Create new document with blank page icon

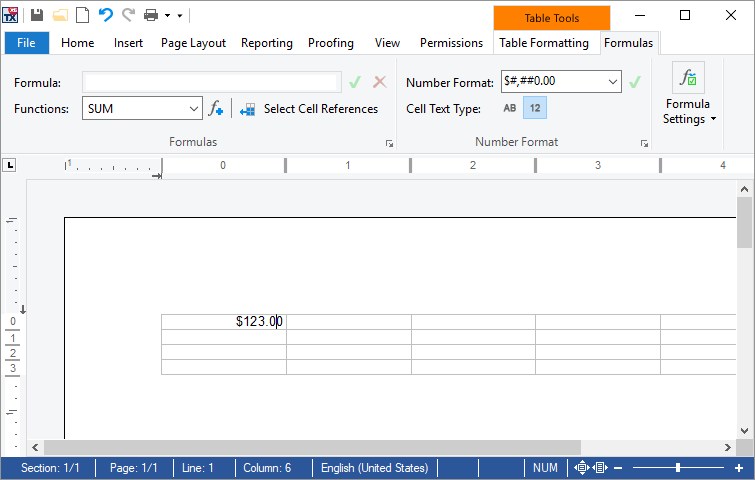click(x=83, y=15)
